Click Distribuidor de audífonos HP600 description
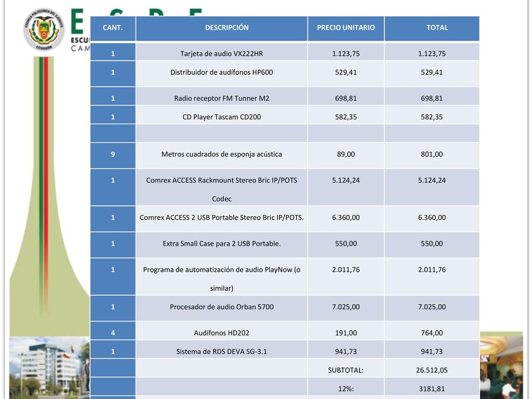 tap(221, 72)
